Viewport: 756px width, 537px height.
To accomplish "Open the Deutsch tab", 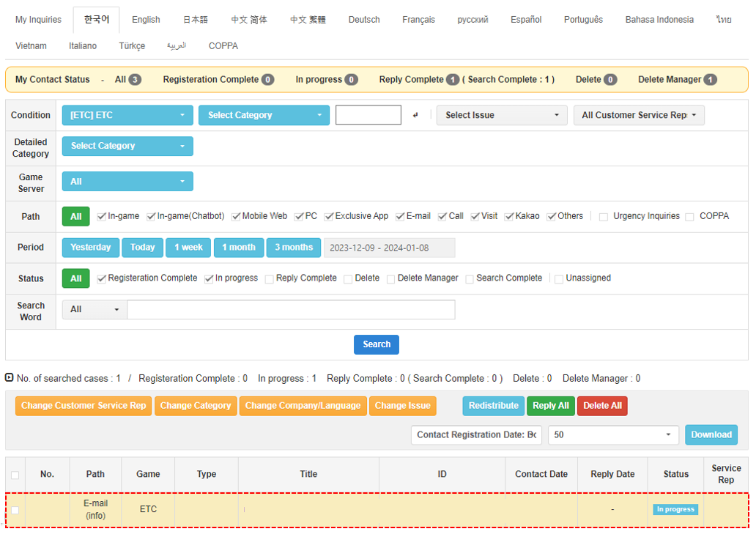I will (364, 20).
